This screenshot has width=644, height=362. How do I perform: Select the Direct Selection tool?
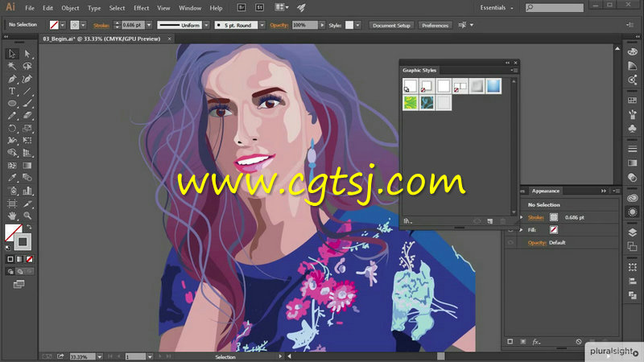27,54
